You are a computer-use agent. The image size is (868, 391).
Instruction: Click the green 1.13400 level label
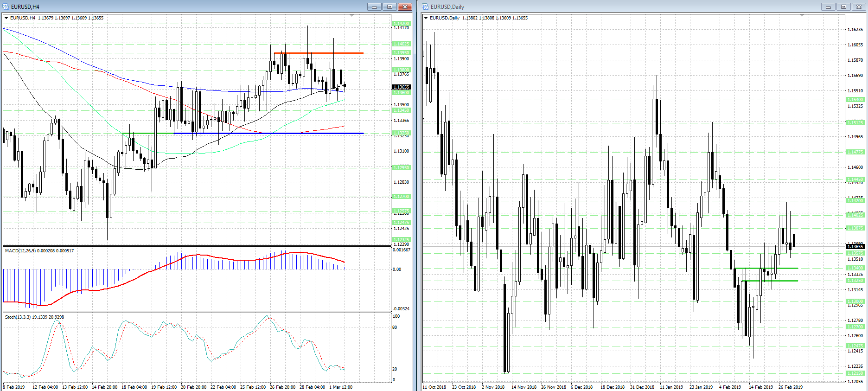click(855, 268)
